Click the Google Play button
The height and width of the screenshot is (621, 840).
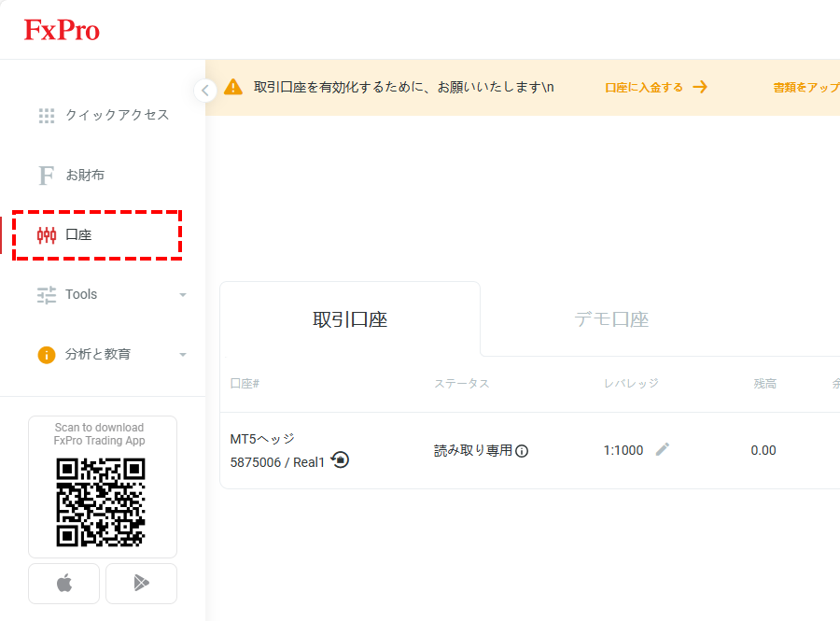pyautogui.click(x=142, y=584)
